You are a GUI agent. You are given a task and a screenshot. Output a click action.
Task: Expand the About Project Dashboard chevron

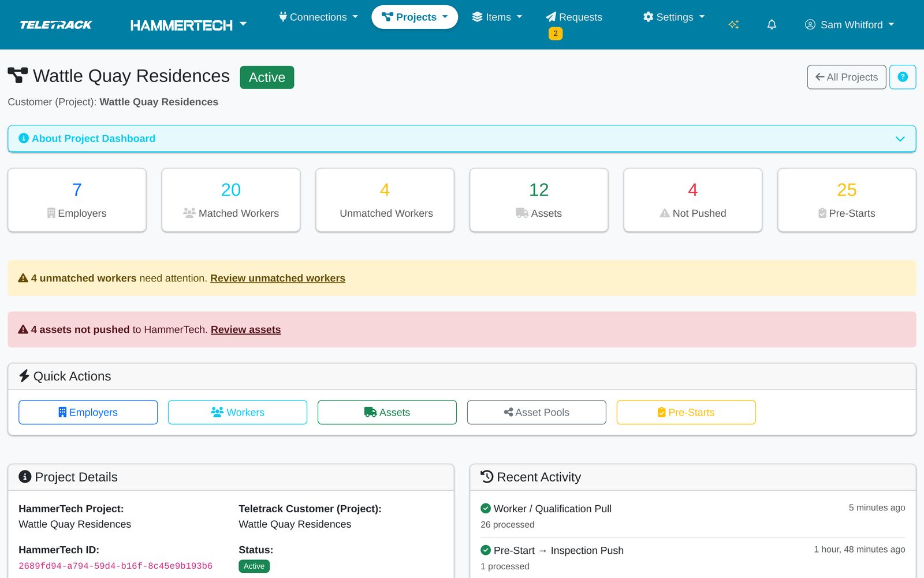tap(900, 139)
